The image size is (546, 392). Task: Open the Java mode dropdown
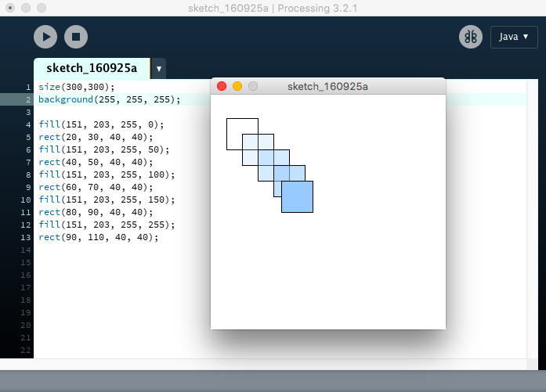point(514,37)
